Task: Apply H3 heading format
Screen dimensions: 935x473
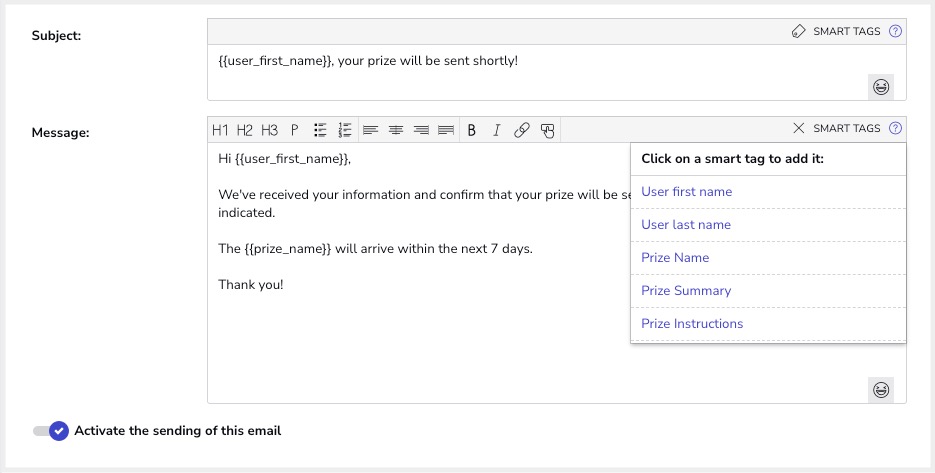Action: tap(270, 130)
